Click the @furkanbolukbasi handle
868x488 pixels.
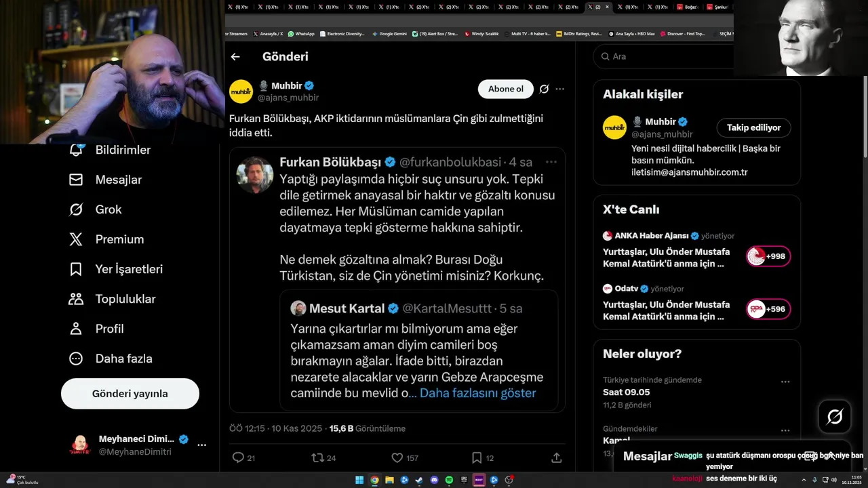click(450, 162)
